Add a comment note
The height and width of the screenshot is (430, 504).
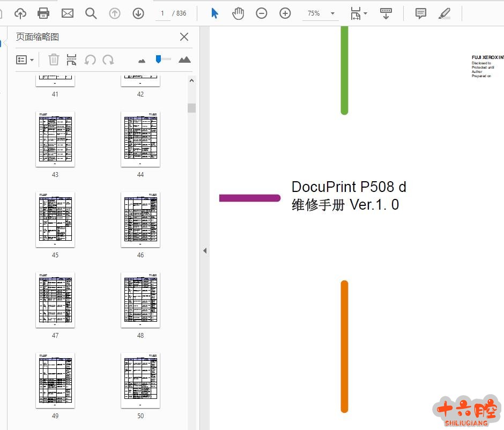(x=421, y=13)
